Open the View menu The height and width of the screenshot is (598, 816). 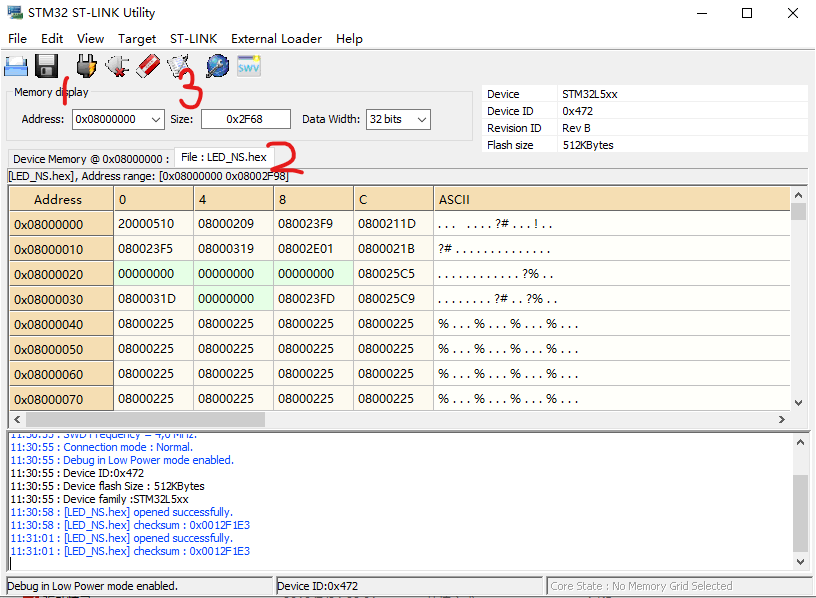(x=90, y=39)
